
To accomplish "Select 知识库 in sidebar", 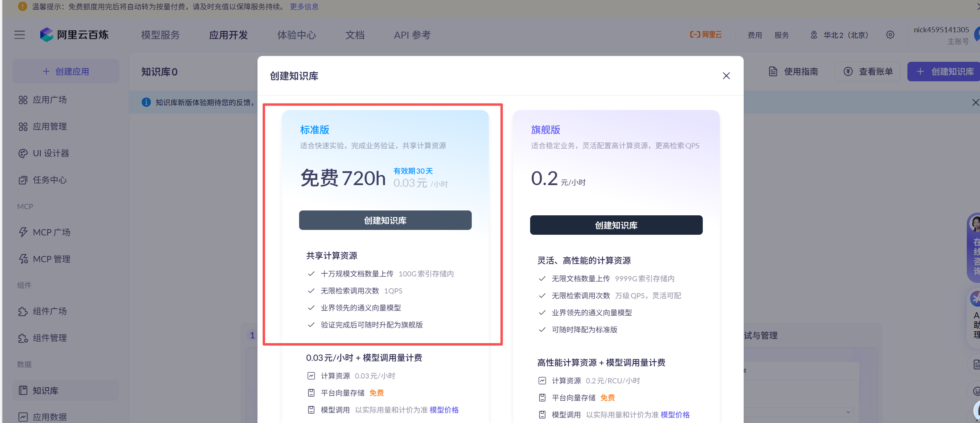I will (45, 391).
